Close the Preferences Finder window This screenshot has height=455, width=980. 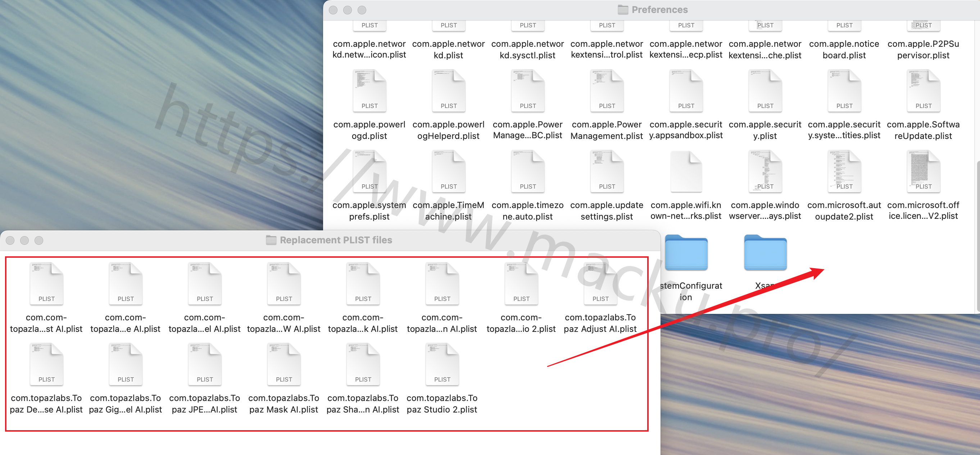coord(333,10)
